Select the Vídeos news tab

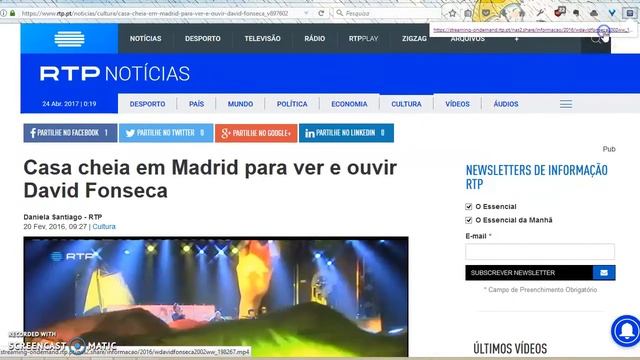[x=458, y=104]
